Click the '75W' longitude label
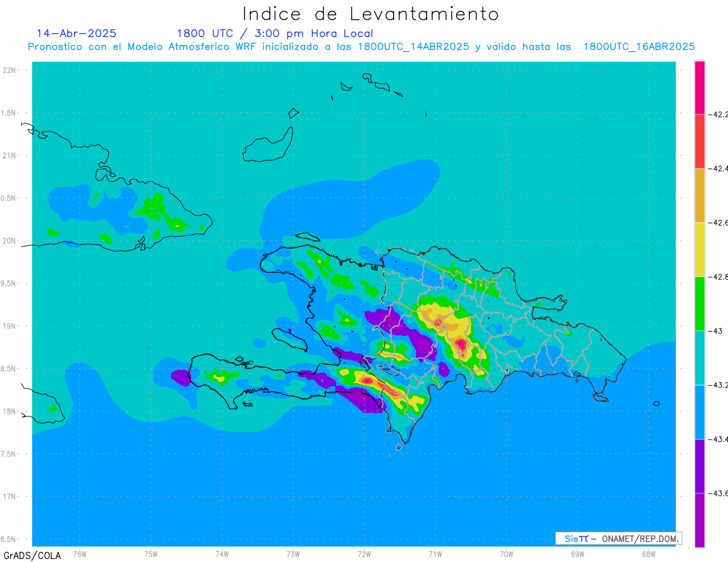The width and height of the screenshot is (728, 562). point(150,554)
